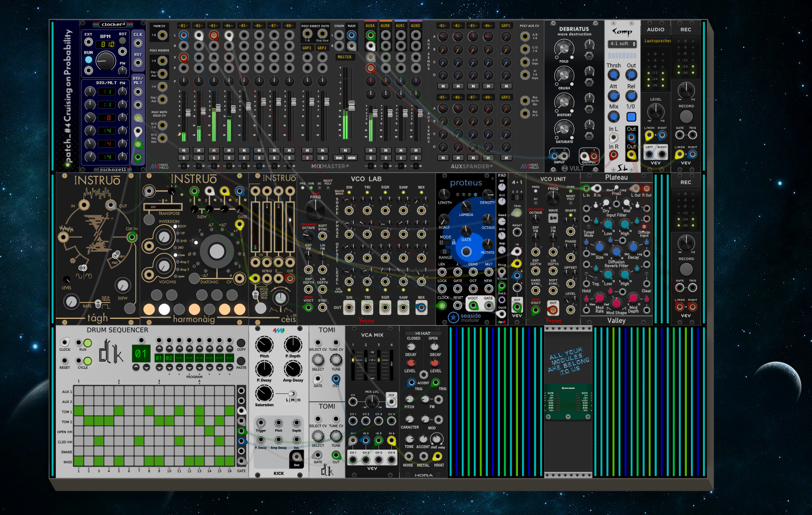This screenshot has width=812, height=515.
Task: Click the Pitch knob on the Kick module
Action: point(264,344)
